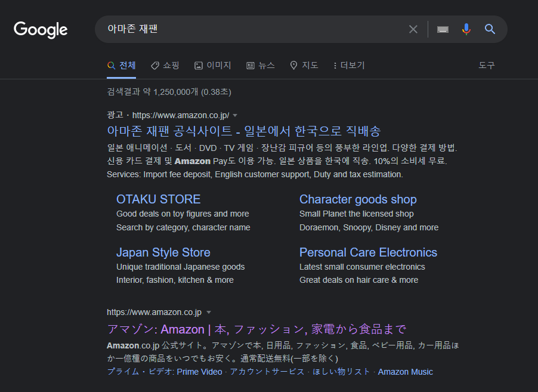This screenshot has height=392, width=538.
Task: Open the OTAKU STORE sitelink
Action: click(158, 199)
